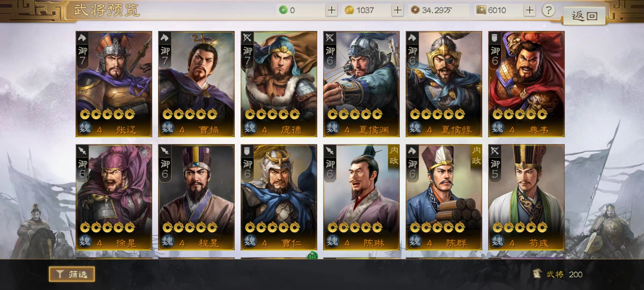
Task: Add gold coins with plus button
Action: 398,10
